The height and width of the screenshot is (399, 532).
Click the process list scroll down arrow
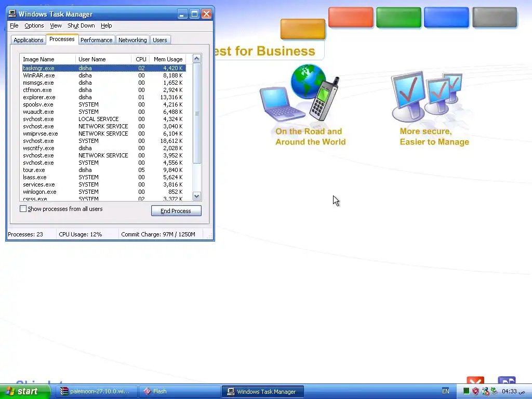pos(197,196)
